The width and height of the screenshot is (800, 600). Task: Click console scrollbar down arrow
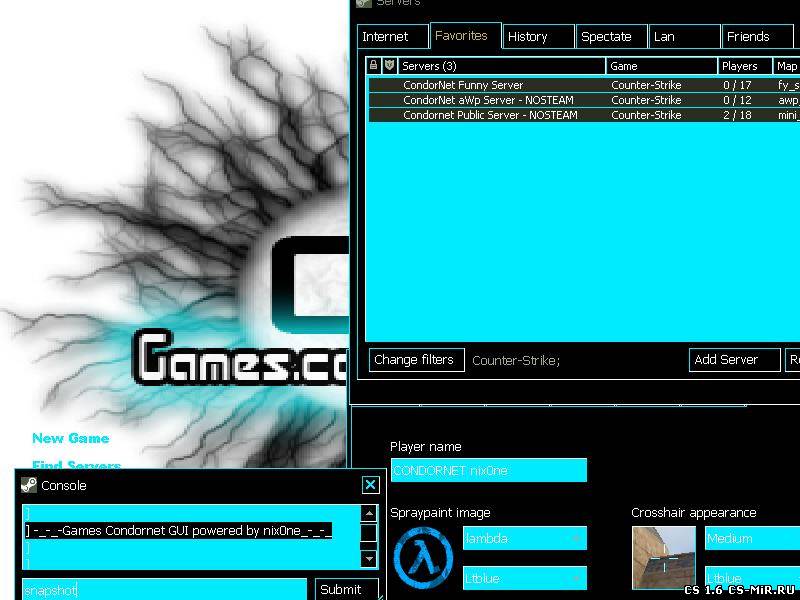pos(369,559)
